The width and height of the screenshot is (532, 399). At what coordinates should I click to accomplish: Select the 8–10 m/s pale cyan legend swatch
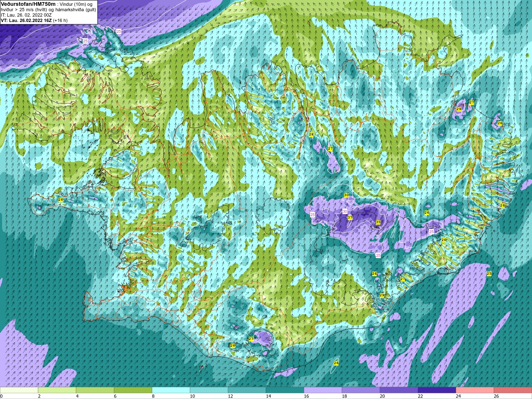[x=171, y=390]
